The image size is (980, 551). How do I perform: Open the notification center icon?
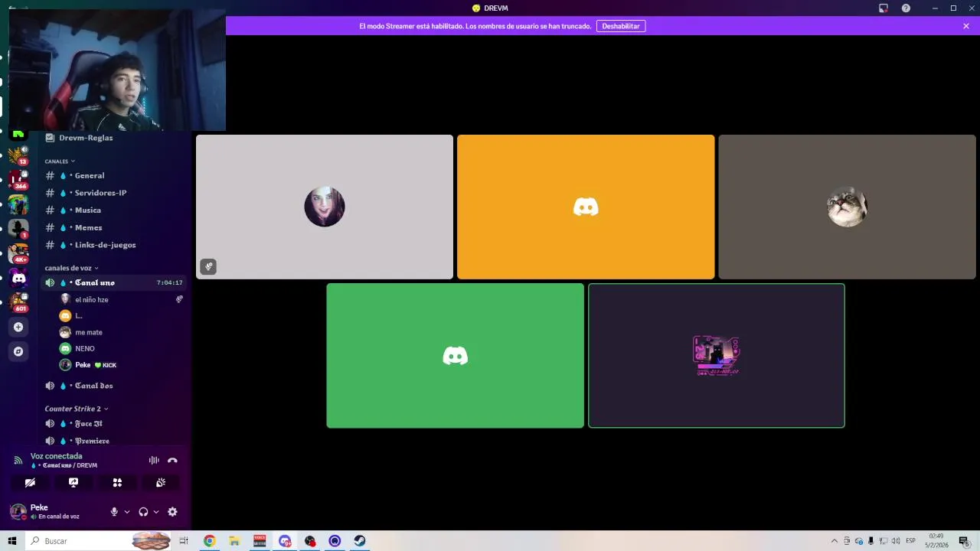pyautogui.click(x=964, y=541)
